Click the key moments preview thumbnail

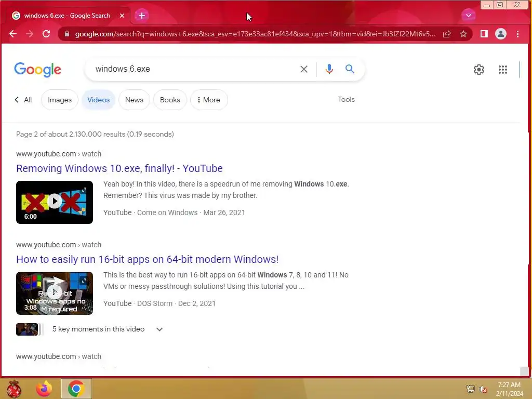click(x=29, y=329)
